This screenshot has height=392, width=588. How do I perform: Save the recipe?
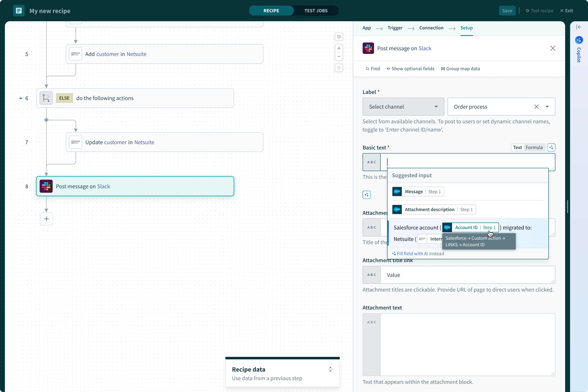(507, 11)
